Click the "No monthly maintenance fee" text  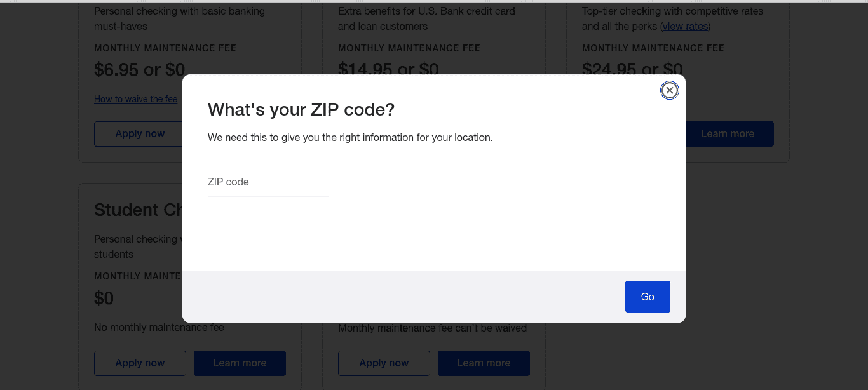pyautogui.click(x=159, y=328)
